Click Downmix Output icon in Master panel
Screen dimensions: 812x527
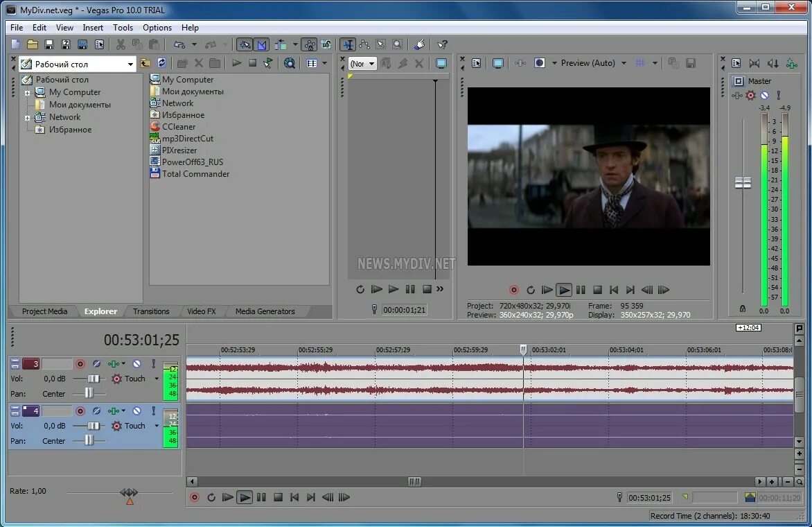(x=754, y=63)
